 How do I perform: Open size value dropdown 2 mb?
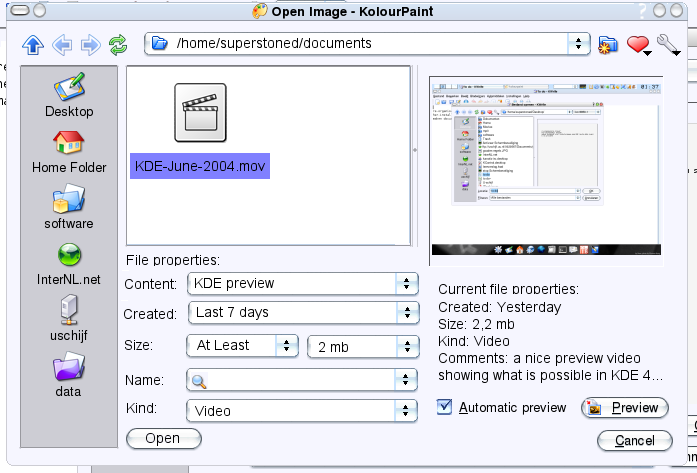click(363, 347)
